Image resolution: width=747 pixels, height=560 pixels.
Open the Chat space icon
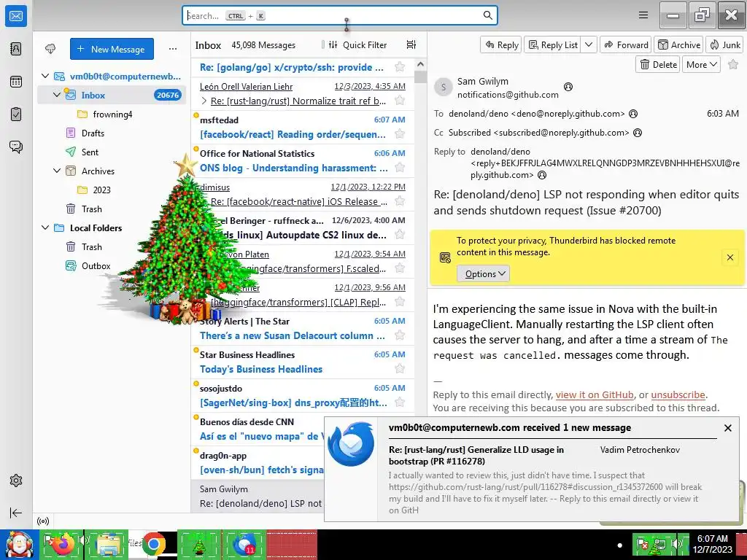coord(16,147)
